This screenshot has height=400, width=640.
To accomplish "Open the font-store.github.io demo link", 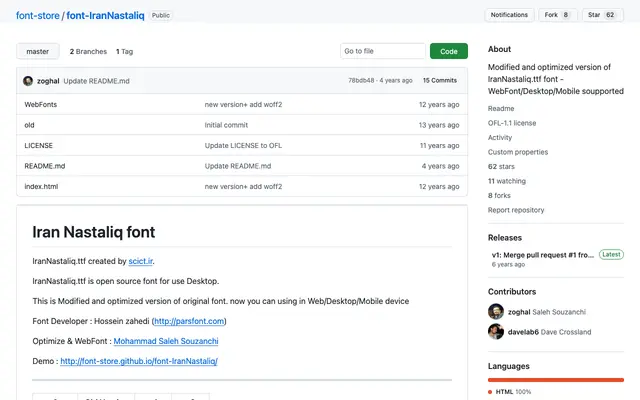I will [139, 361].
